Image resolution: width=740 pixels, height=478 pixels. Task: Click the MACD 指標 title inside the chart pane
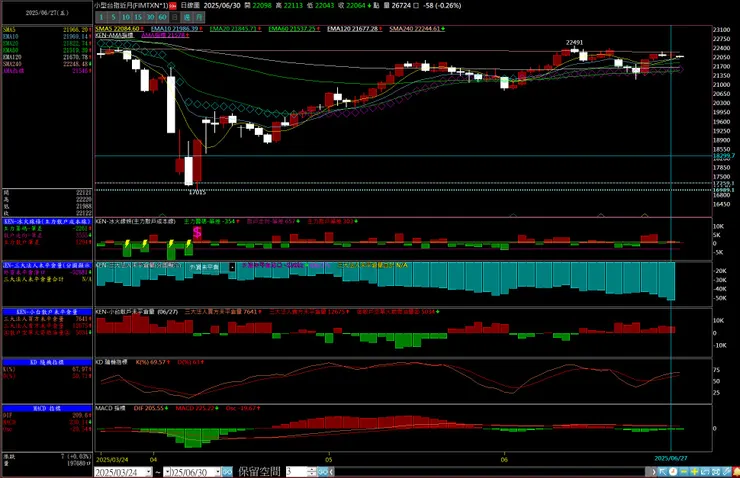coord(111,408)
